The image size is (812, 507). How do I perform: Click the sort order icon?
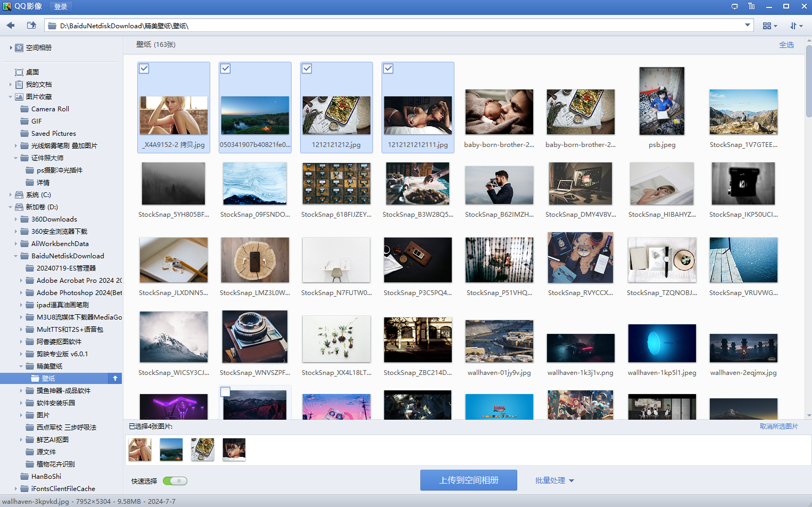[x=796, y=26]
